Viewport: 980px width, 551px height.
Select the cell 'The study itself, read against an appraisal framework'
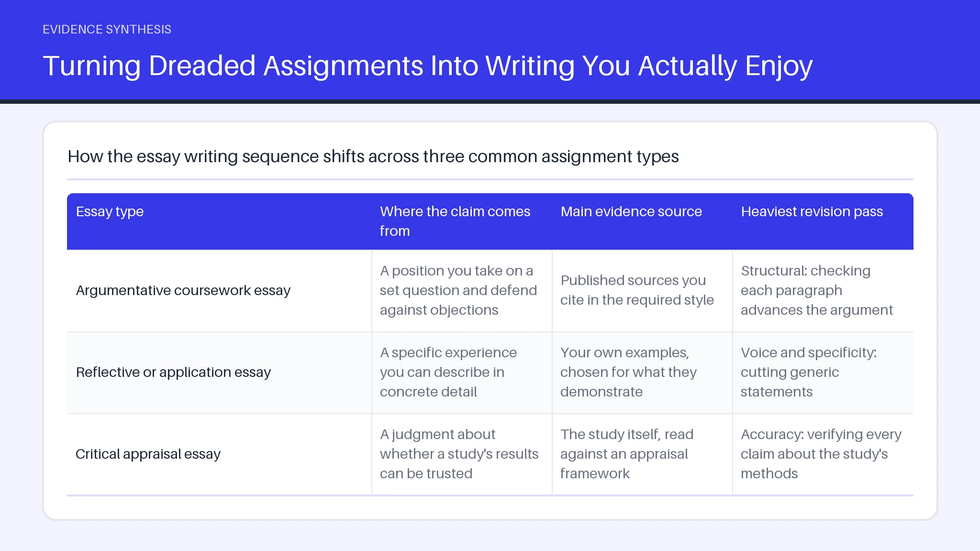(x=642, y=454)
